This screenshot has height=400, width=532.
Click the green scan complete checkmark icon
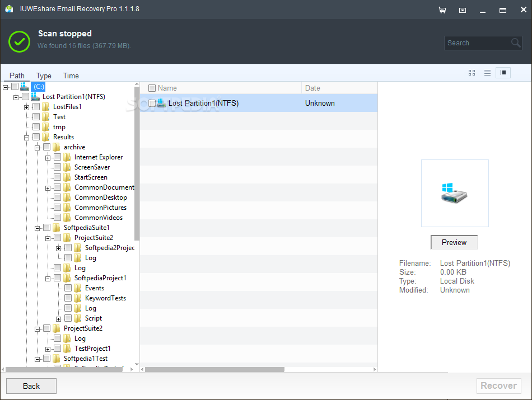(x=20, y=41)
